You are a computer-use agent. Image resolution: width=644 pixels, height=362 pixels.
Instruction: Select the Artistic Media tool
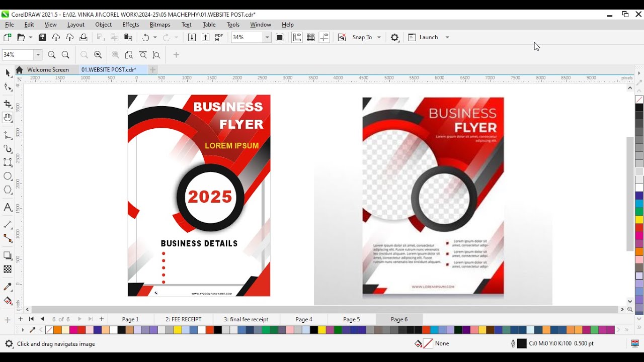tap(8, 149)
